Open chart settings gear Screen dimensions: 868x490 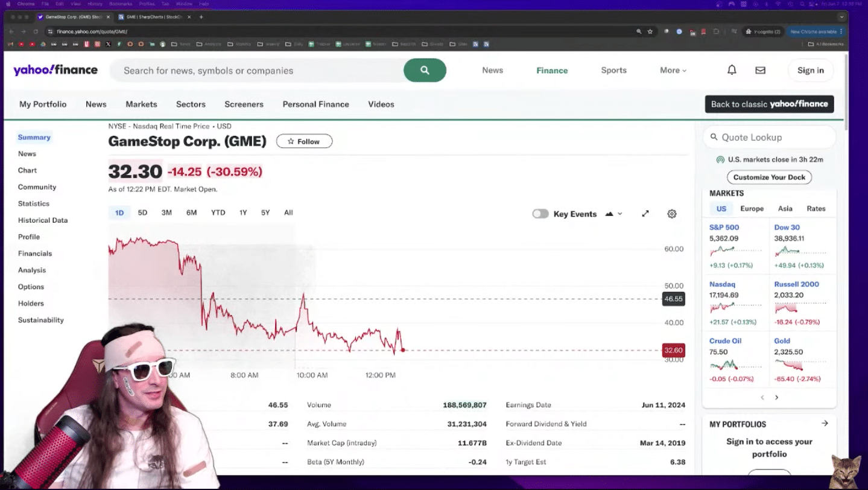pyautogui.click(x=672, y=214)
